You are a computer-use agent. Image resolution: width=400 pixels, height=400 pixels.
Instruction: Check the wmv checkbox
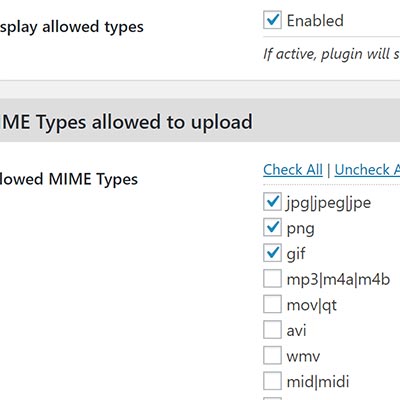pos(272,356)
